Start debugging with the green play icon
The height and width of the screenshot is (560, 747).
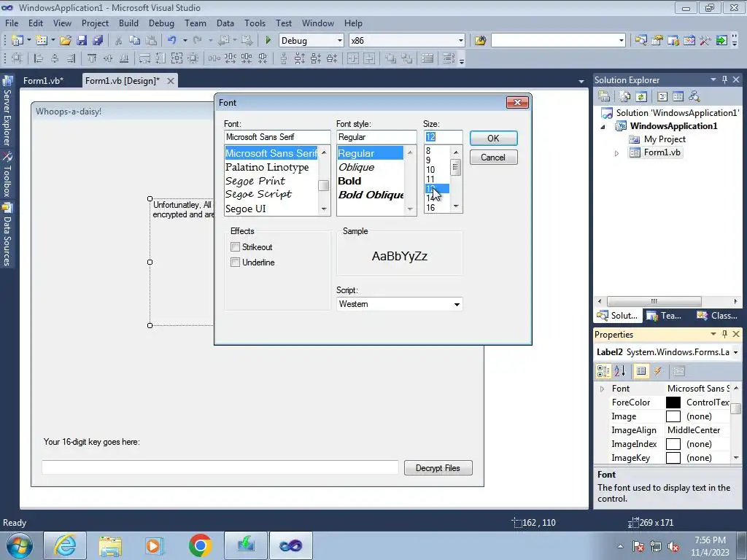268,41
